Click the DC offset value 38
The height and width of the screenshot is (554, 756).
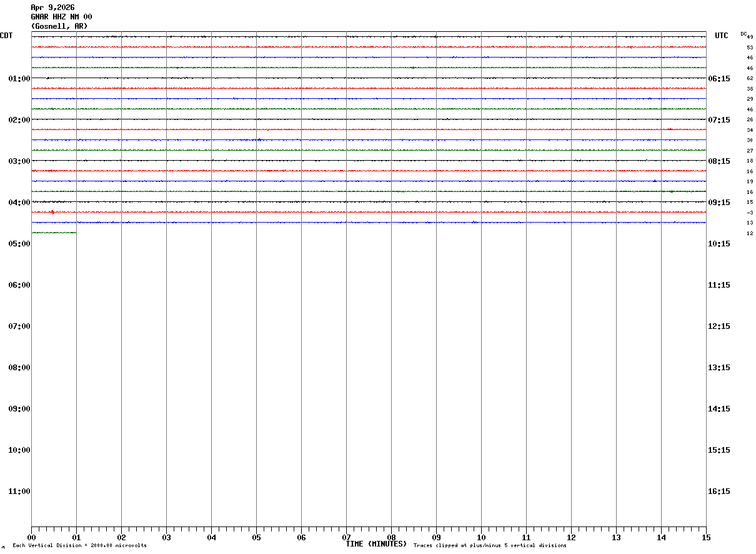[x=750, y=89]
